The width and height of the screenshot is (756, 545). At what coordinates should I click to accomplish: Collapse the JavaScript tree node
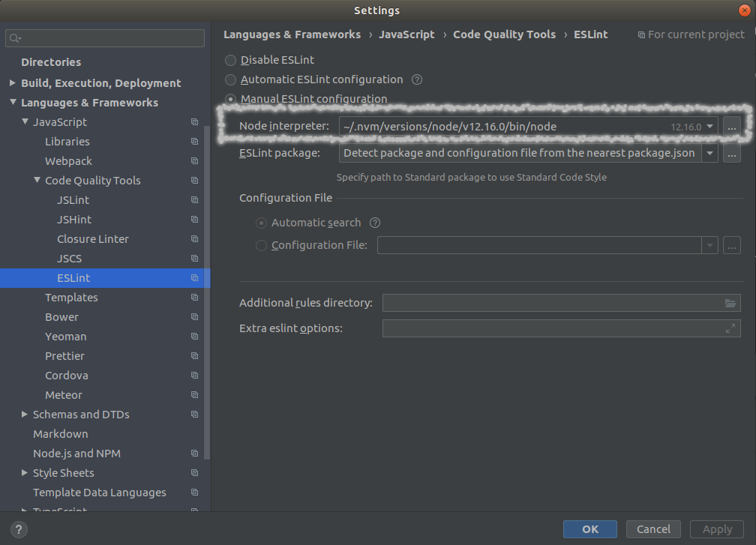click(25, 122)
